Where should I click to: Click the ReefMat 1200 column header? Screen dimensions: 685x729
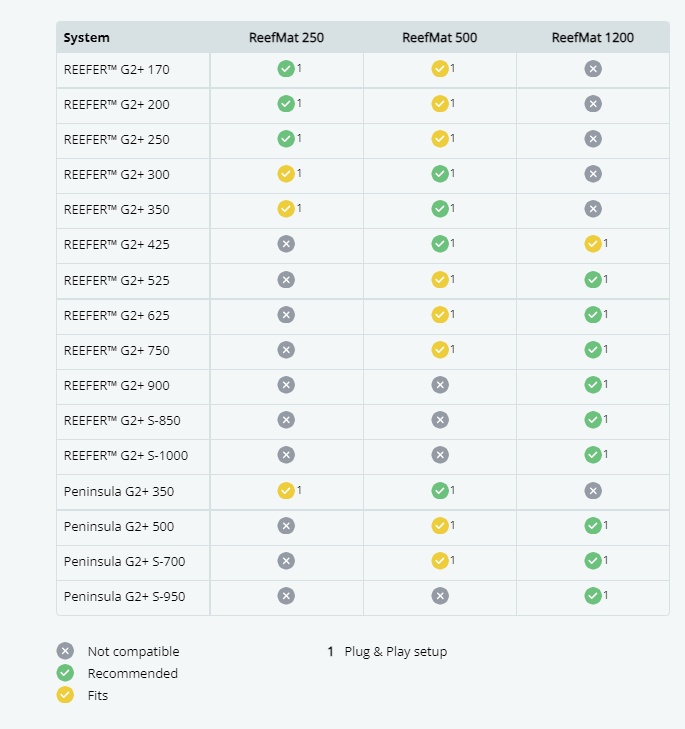(592, 38)
